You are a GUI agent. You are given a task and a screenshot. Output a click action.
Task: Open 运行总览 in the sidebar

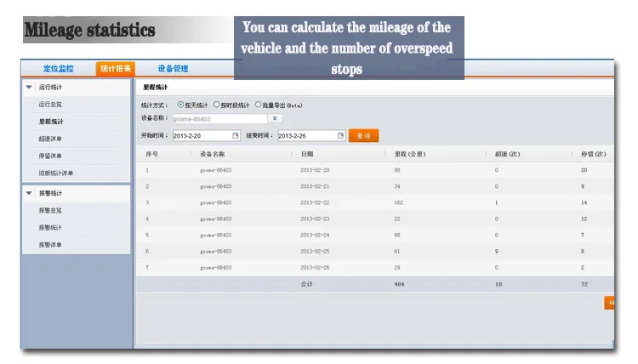[50, 104]
